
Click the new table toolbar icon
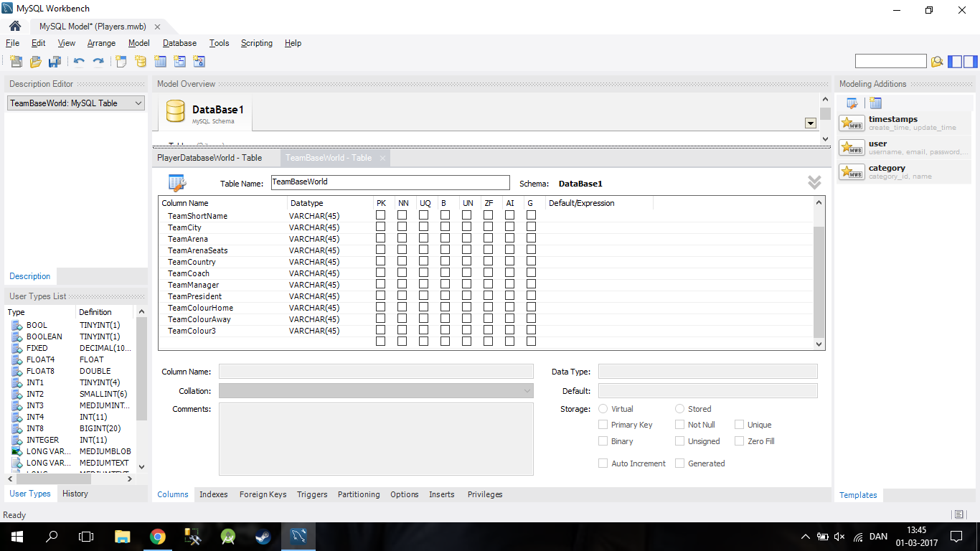point(160,62)
